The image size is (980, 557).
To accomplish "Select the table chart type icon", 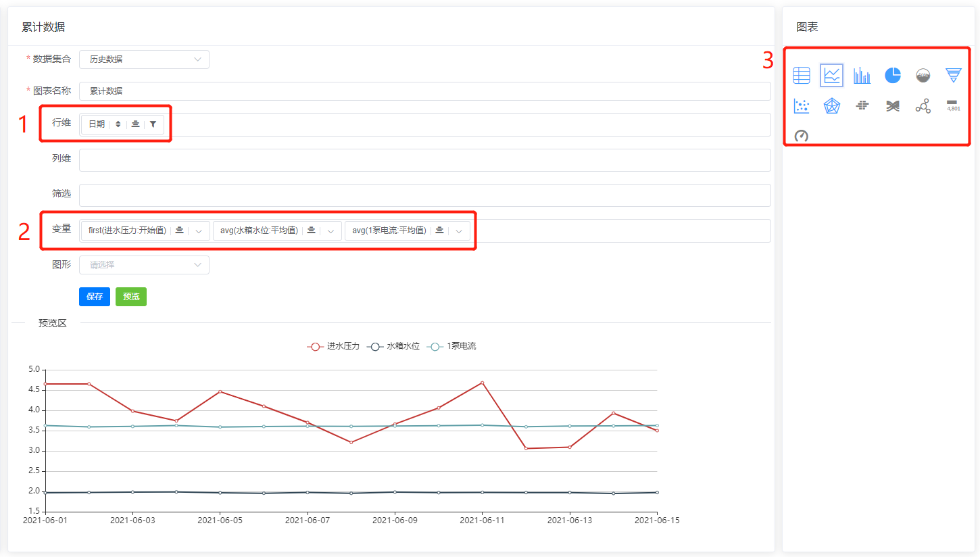I will click(x=801, y=76).
